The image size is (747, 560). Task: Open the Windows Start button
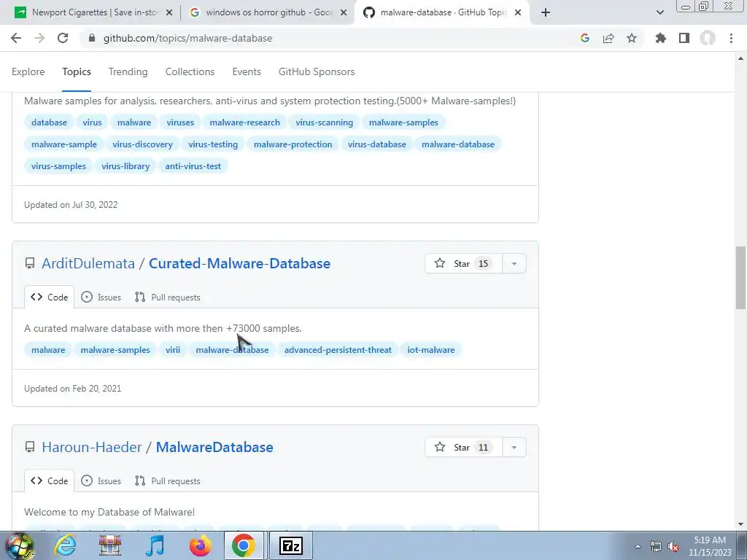tap(19, 546)
